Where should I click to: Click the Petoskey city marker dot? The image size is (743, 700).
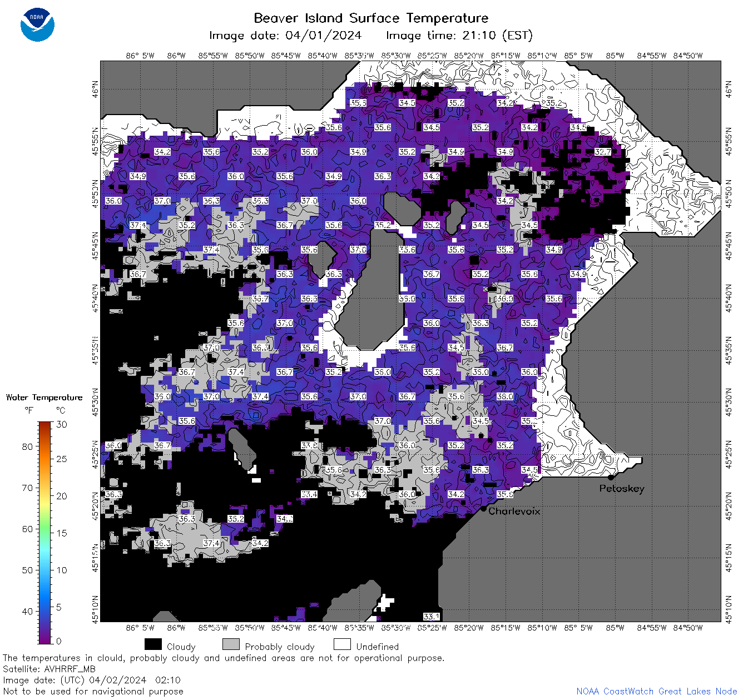(611, 477)
